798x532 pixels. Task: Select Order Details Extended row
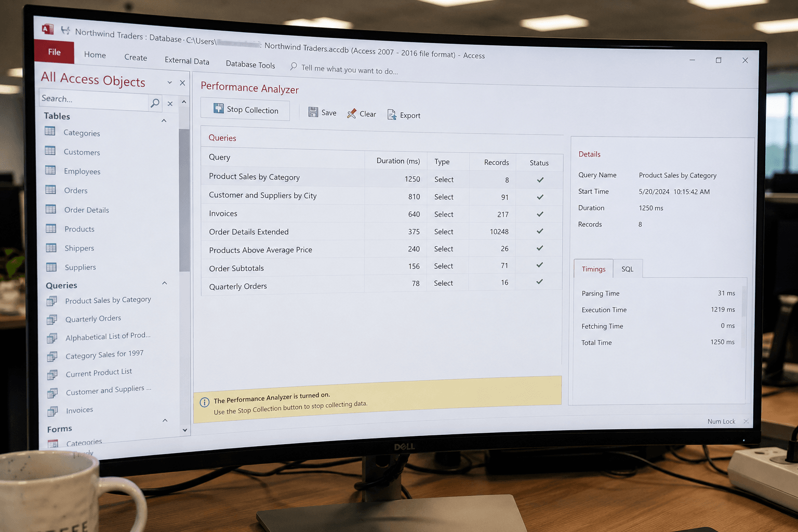click(x=382, y=231)
